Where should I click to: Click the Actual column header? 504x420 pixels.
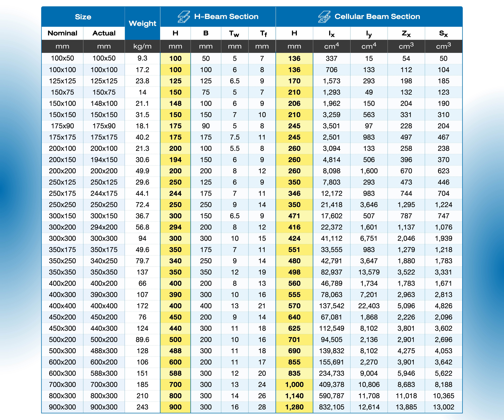click(x=104, y=33)
